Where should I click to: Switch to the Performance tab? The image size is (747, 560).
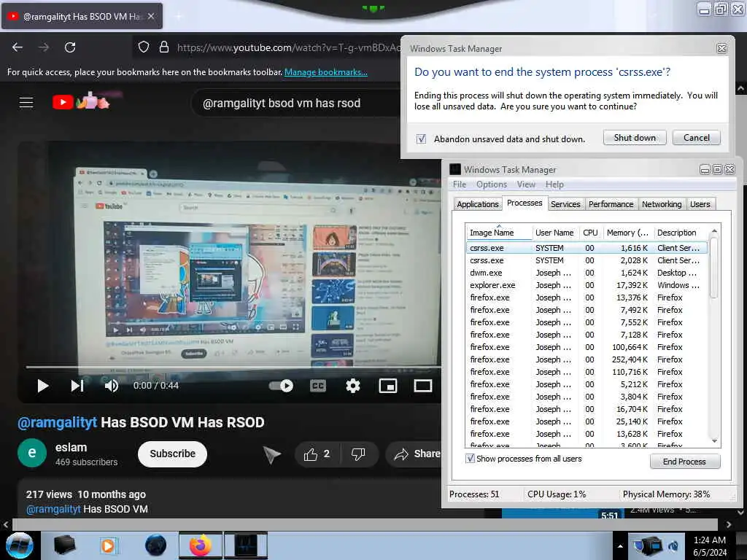coord(611,204)
